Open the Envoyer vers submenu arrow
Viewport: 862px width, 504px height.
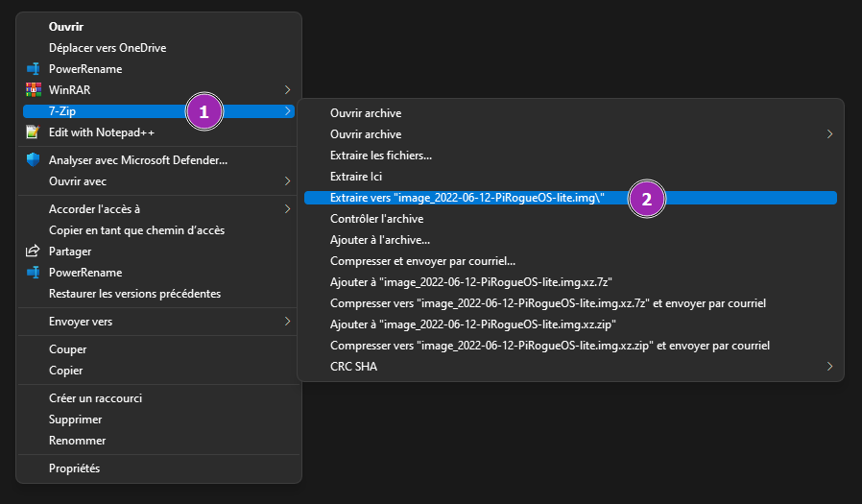pos(287,322)
